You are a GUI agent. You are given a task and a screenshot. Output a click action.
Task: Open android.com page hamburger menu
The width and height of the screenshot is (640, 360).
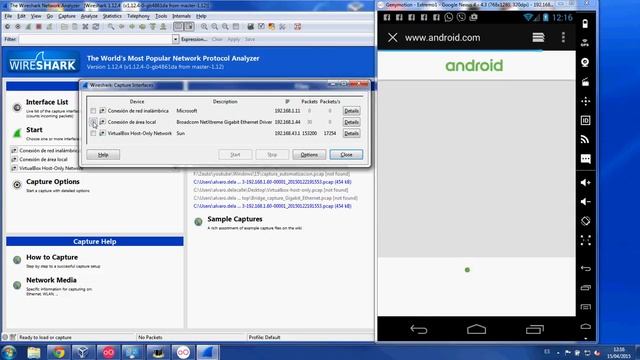point(538,38)
